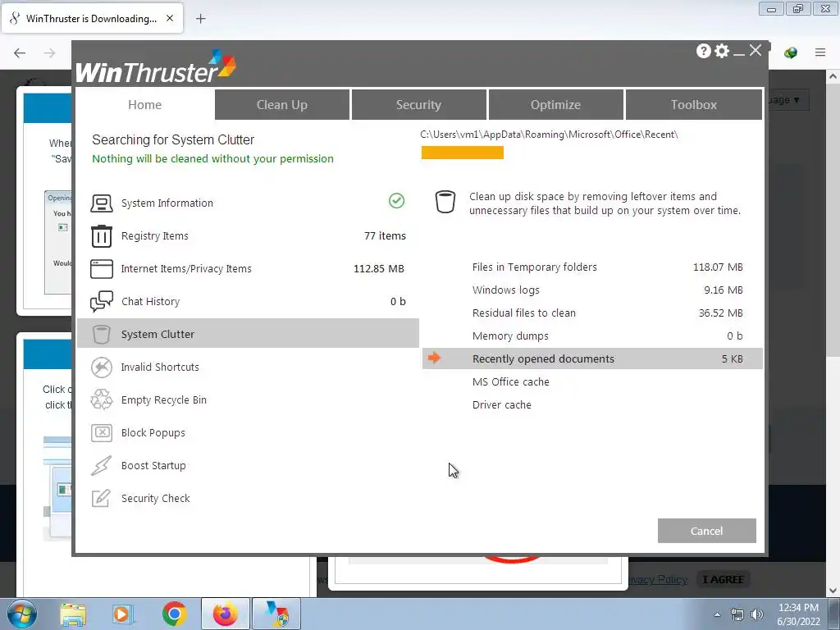
Task: Cancel the system scan
Action: pos(706,531)
